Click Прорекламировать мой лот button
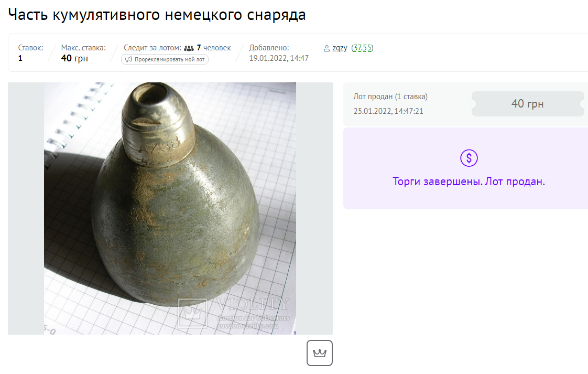The image size is (588, 374). coord(165,59)
